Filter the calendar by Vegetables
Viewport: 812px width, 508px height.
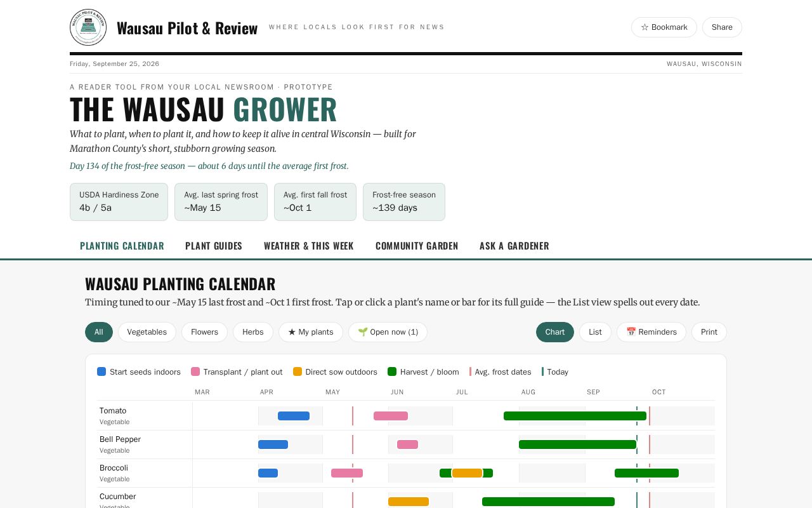coord(147,332)
